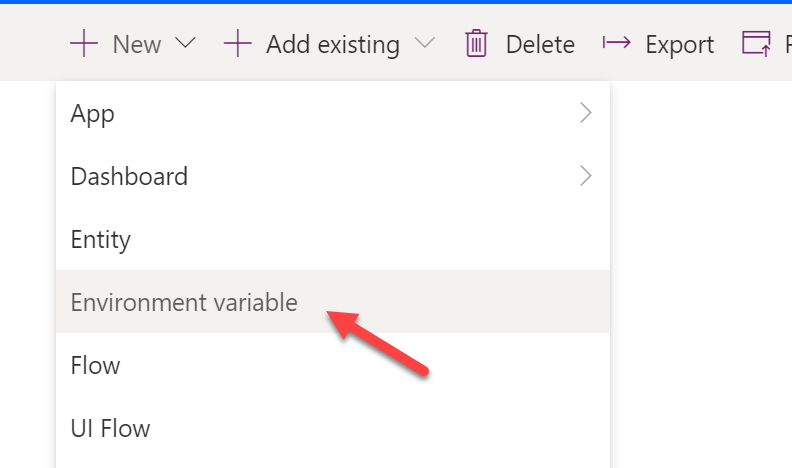
Task: Select Flow in the New menu
Action: pyautogui.click(x=333, y=365)
